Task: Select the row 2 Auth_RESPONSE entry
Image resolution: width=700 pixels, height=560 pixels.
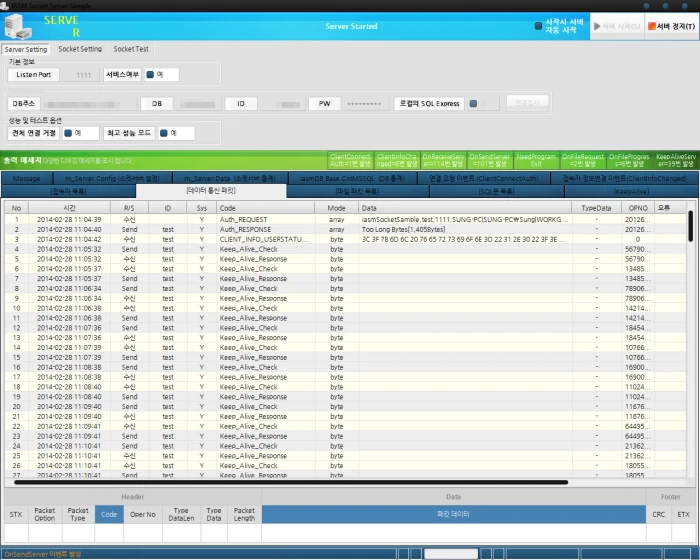Action: 346,229
